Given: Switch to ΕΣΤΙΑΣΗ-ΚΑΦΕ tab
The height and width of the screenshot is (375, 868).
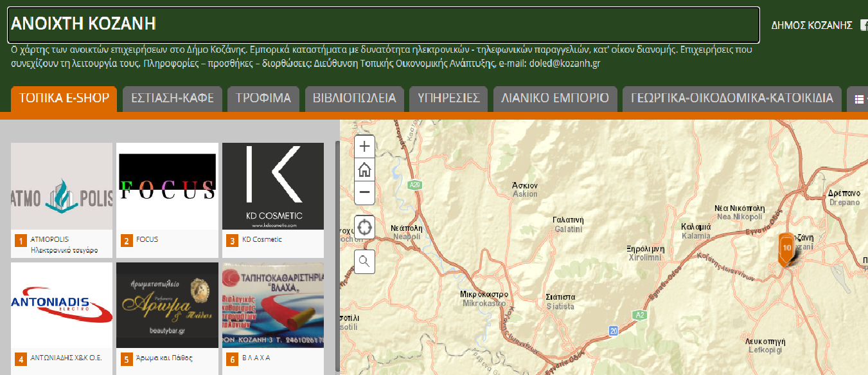Looking at the screenshot, I should point(172,98).
